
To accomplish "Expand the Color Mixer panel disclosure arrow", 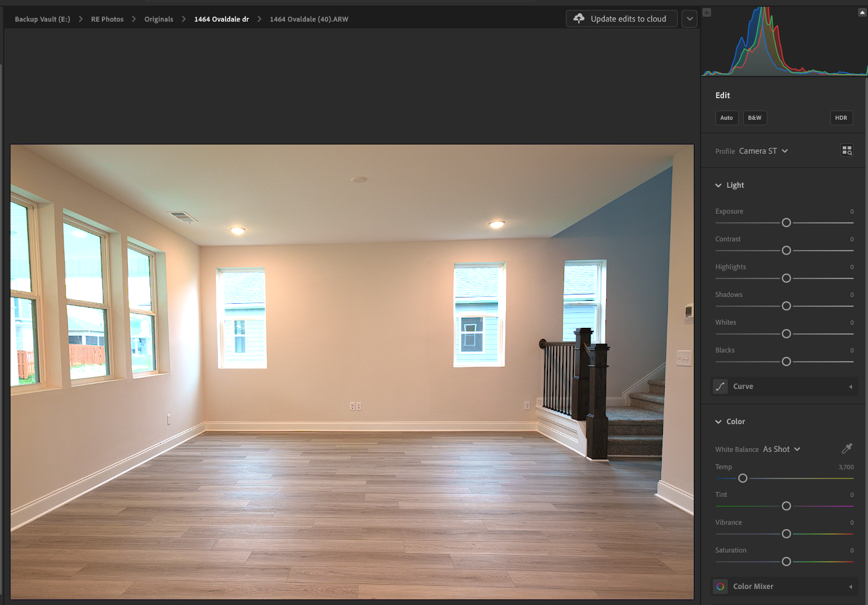I will coord(851,586).
